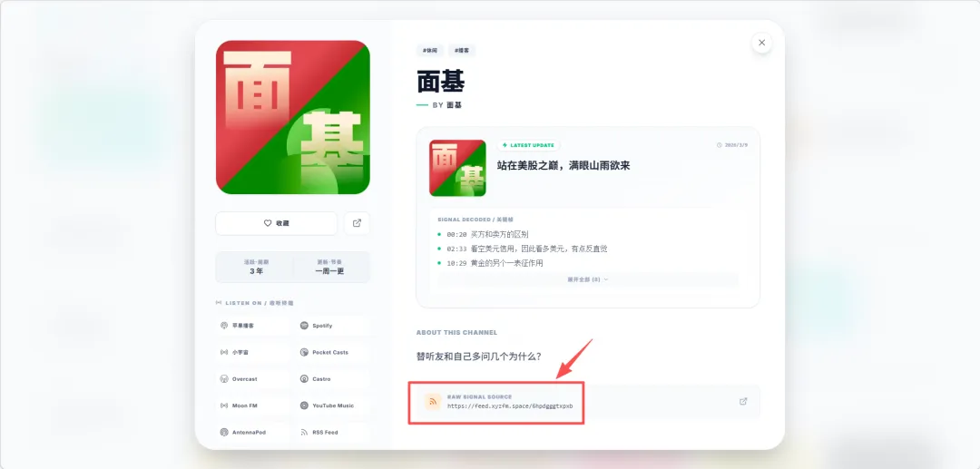
Task: Open podcast in new window icon beside 收藏
Action: 357,223
